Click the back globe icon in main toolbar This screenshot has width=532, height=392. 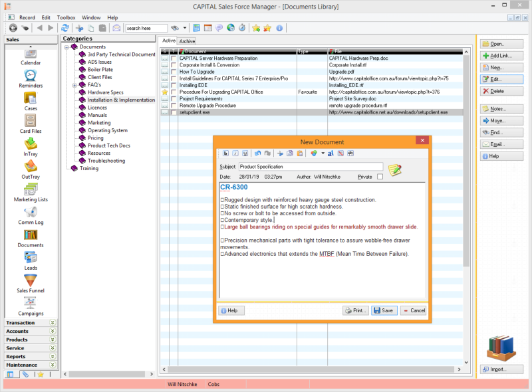(13, 28)
